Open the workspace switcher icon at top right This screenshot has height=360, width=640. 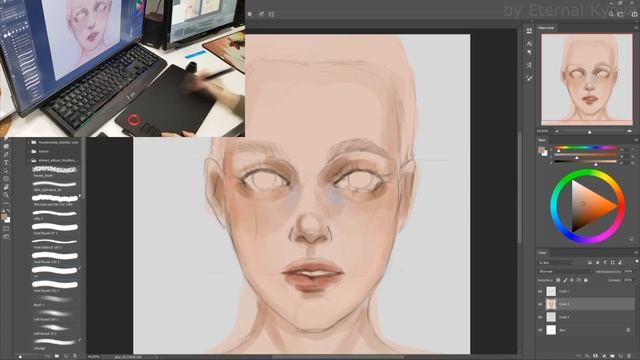pos(620,14)
